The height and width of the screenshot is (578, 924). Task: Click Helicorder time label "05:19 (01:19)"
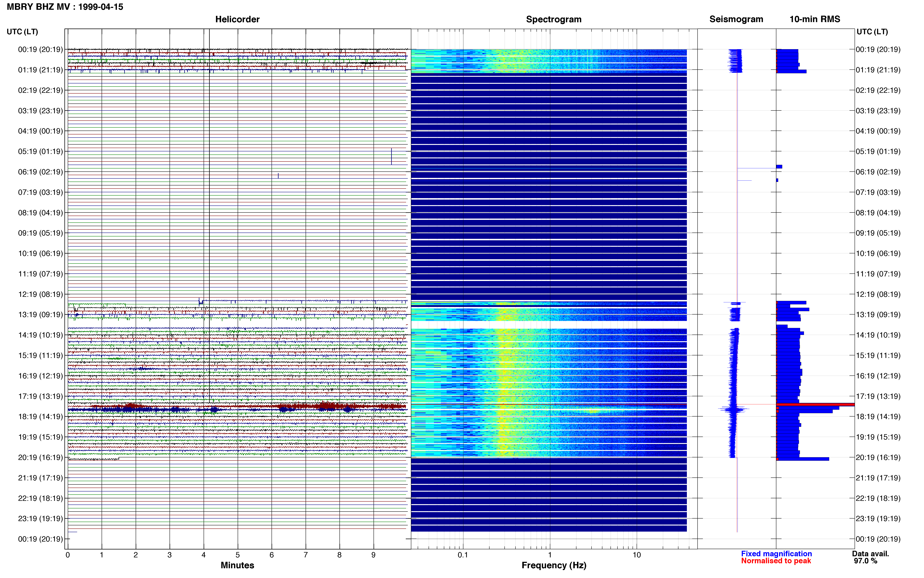pyautogui.click(x=41, y=151)
